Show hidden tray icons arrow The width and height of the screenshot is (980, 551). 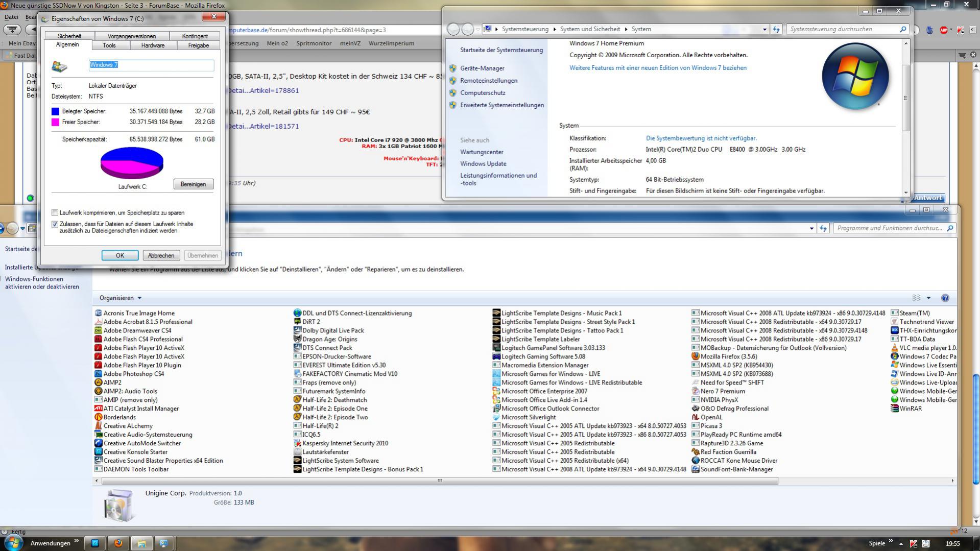901,543
